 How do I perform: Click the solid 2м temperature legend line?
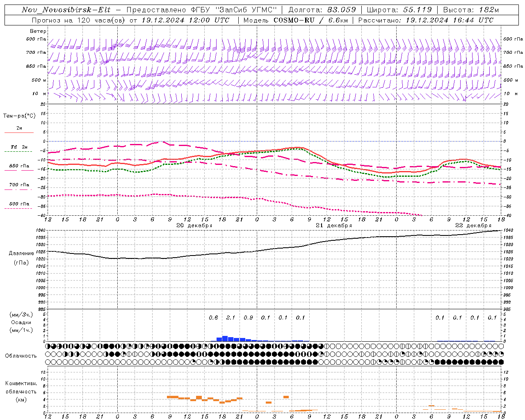[19, 132]
